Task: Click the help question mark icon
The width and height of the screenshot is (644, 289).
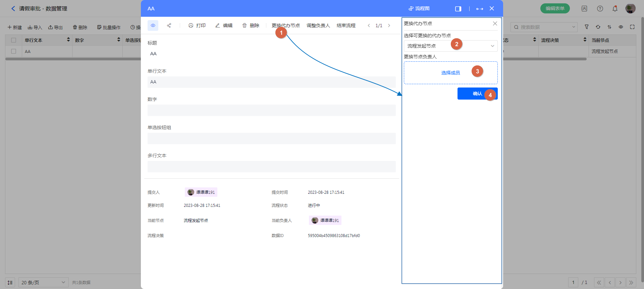Action: coord(600,8)
